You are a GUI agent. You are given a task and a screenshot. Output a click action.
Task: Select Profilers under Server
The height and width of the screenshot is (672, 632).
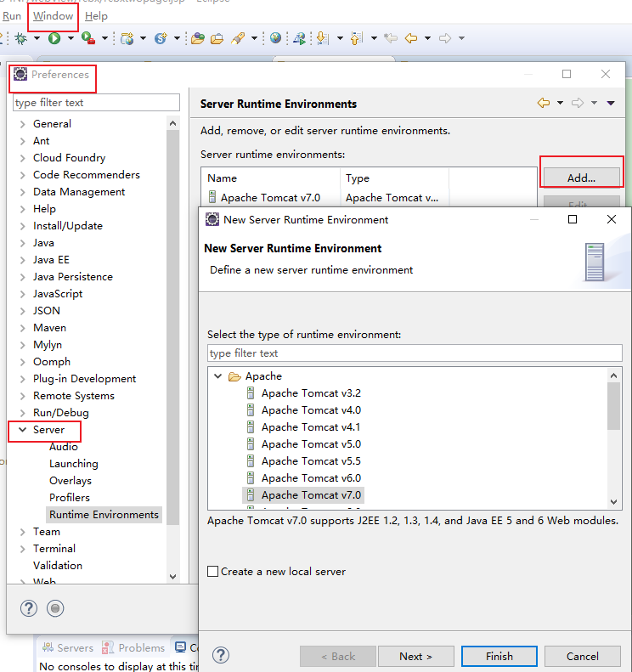coord(70,498)
